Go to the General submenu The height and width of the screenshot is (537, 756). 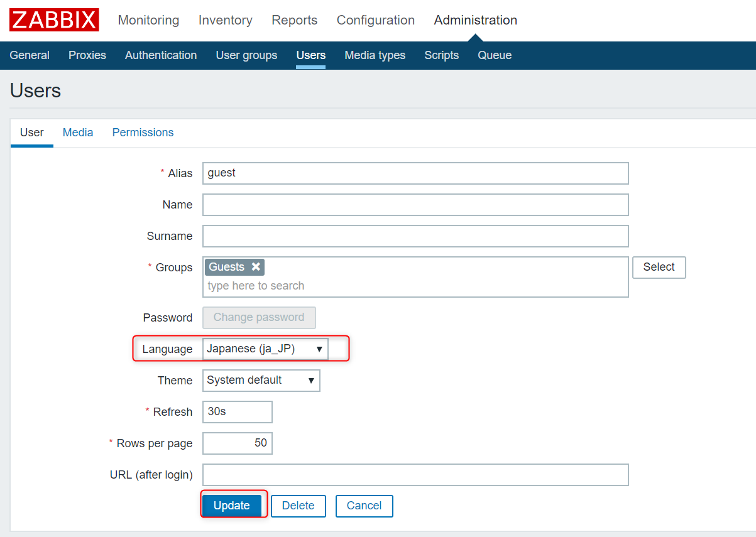pyautogui.click(x=30, y=55)
